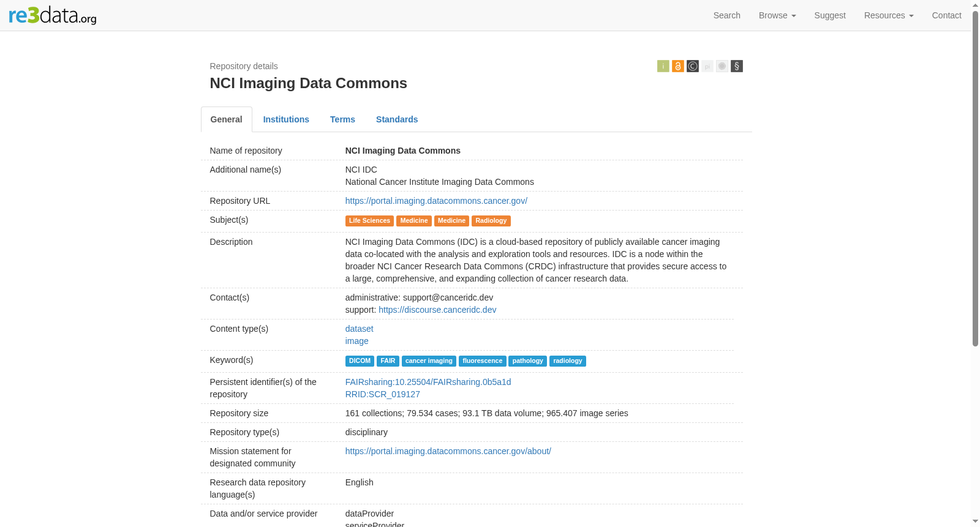Click the blue 'radiology' keyword tag
Screen dimensions: 980x527
568,361
